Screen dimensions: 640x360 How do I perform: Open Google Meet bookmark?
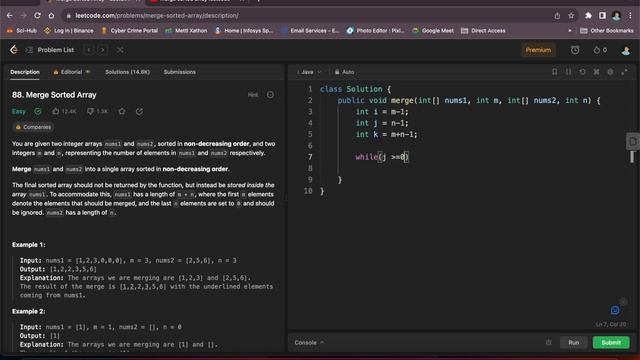click(x=433, y=31)
